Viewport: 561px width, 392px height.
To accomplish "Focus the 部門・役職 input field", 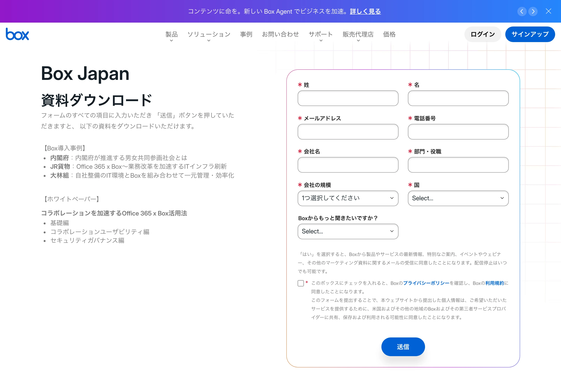I will click(x=458, y=165).
